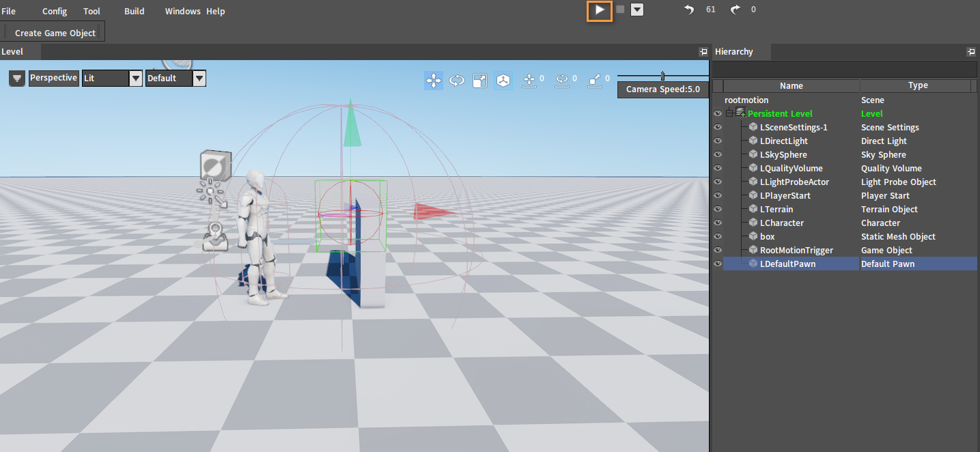Click the Hierarchy search field

[844, 70]
